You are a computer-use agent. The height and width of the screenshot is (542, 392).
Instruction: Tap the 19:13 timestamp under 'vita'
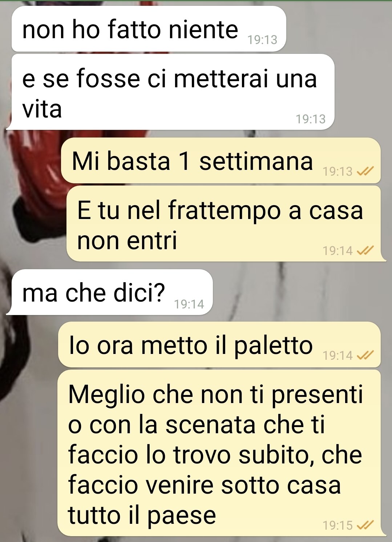pos(311,119)
